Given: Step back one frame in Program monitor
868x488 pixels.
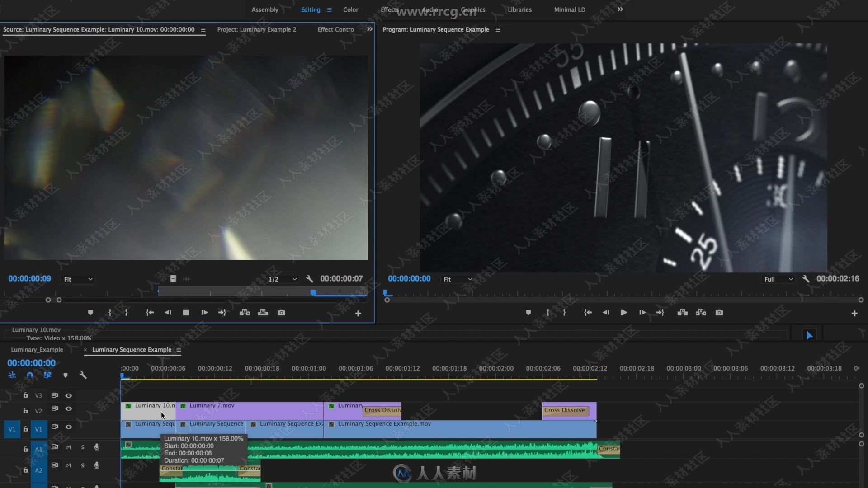Looking at the screenshot, I should pos(606,313).
